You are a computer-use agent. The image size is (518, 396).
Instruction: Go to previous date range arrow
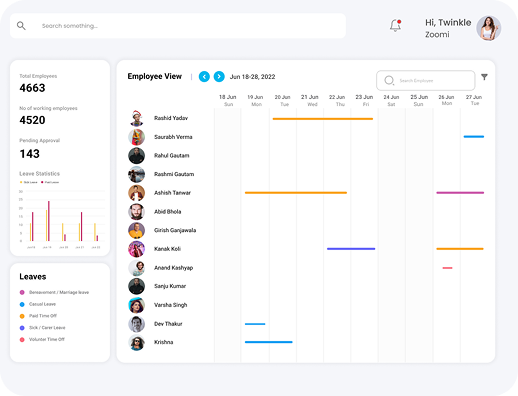click(204, 77)
